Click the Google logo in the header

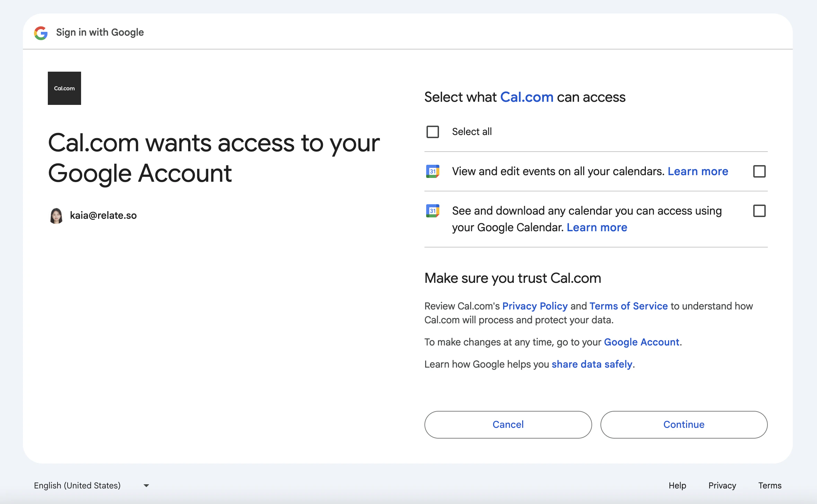tap(41, 32)
